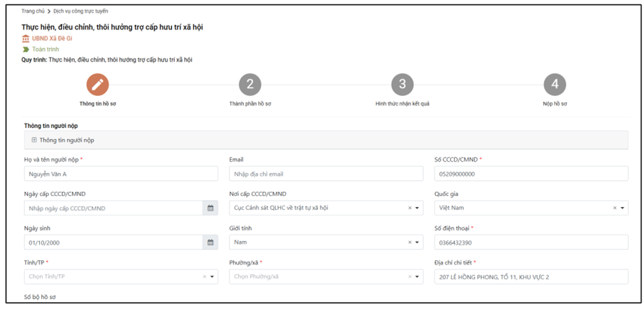Clear the Quốc gia selection
The width and height of the screenshot is (644, 309).
[615, 208]
